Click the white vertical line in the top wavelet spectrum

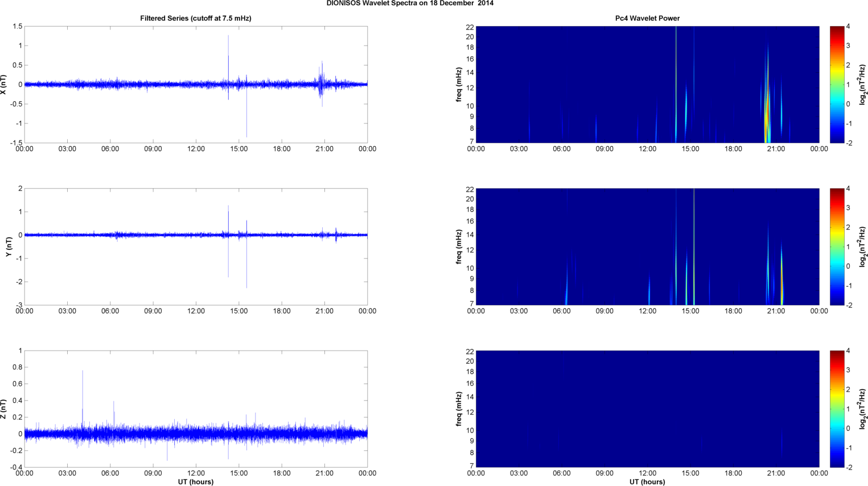[x=676, y=84]
